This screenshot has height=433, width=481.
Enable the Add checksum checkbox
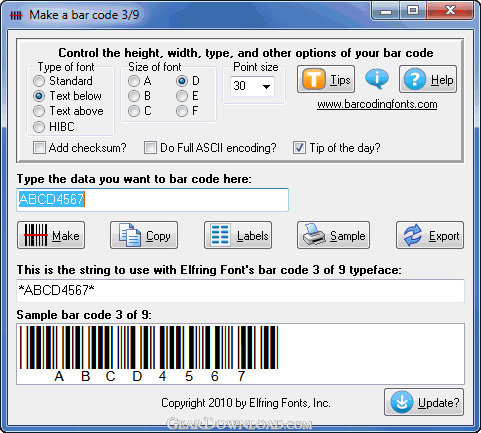pos(39,147)
